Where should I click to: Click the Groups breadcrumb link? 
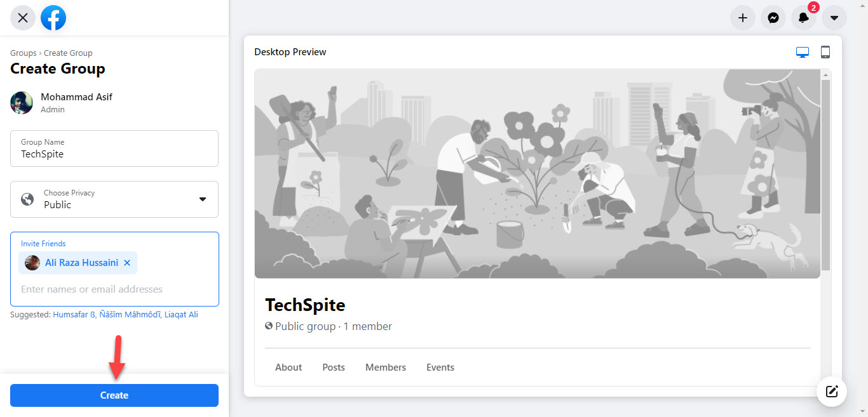coord(23,53)
